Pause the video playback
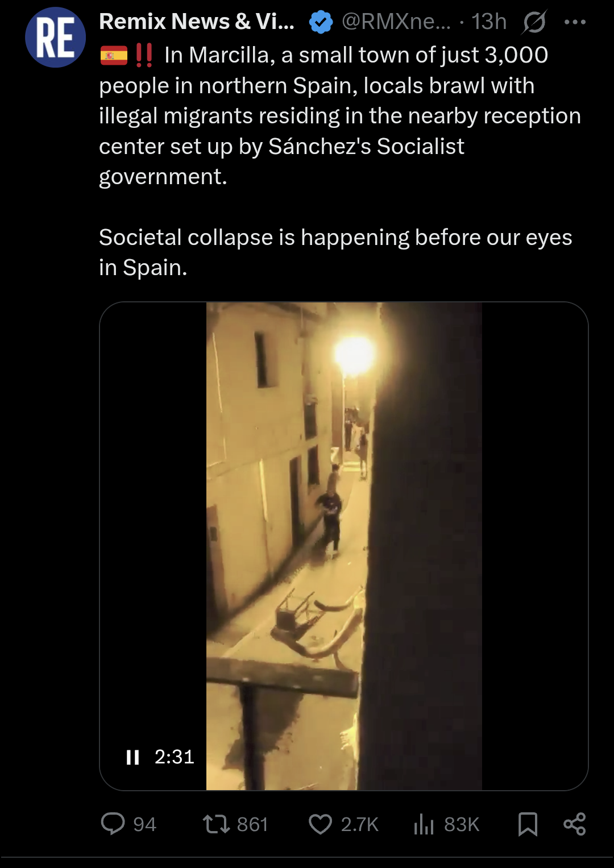The height and width of the screenshot is (868, 614). pos(132,757)
